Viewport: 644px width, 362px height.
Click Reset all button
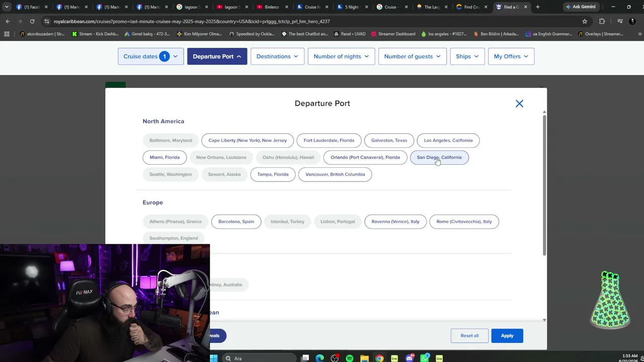coord(469,336)
